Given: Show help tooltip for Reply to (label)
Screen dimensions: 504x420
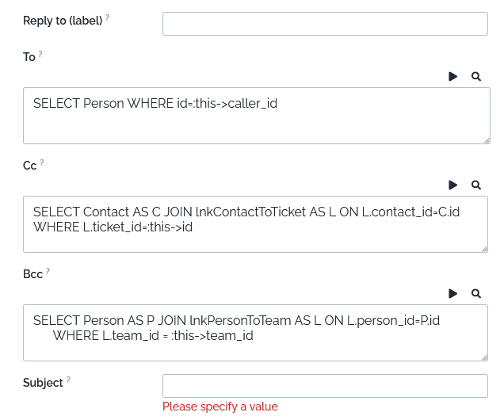Looking at the screenshot, I should pyautogui.click(x=108, y=18).
